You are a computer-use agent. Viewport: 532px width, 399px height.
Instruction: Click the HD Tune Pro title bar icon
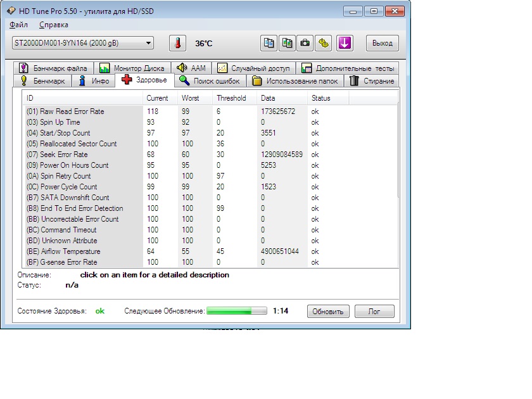coord(11,11)
